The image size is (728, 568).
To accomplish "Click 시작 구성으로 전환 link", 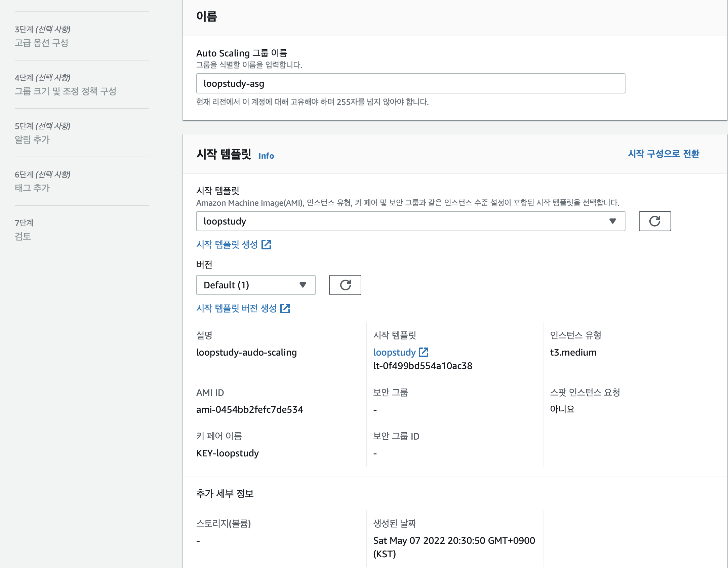I will tap(663, 154).
